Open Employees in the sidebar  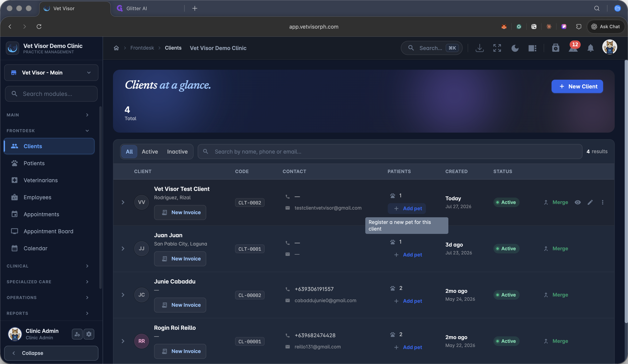pos(49,197)
